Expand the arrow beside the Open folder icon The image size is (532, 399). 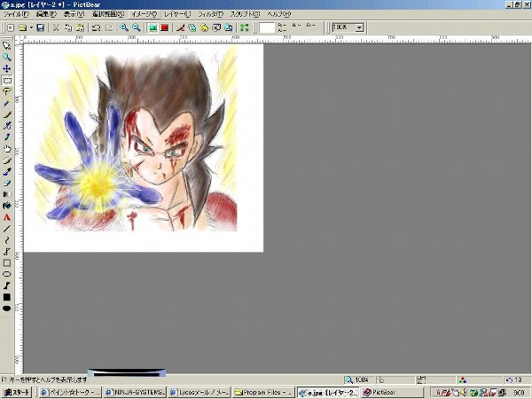(x=31, y=27)
